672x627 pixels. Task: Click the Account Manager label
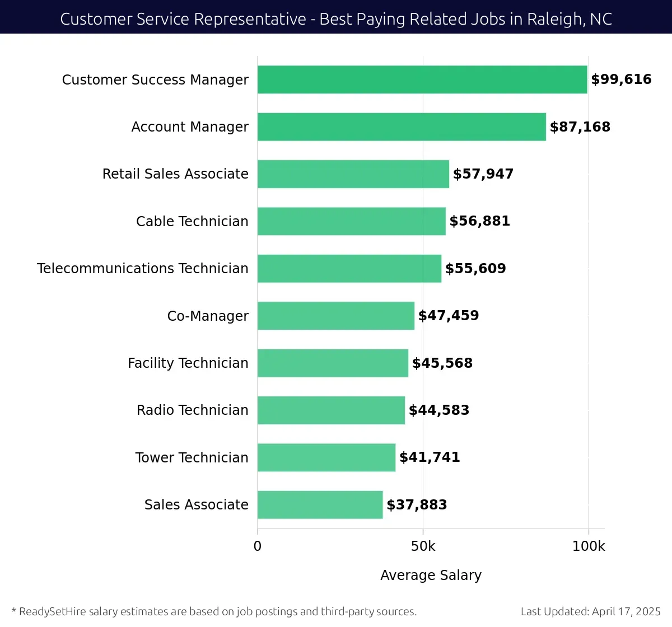pos(190,127)
